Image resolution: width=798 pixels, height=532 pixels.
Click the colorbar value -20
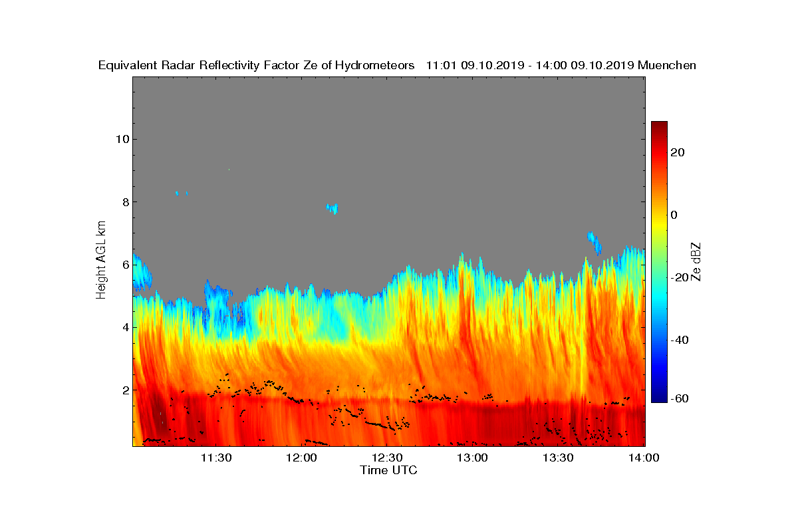click(x=680, y=277)
